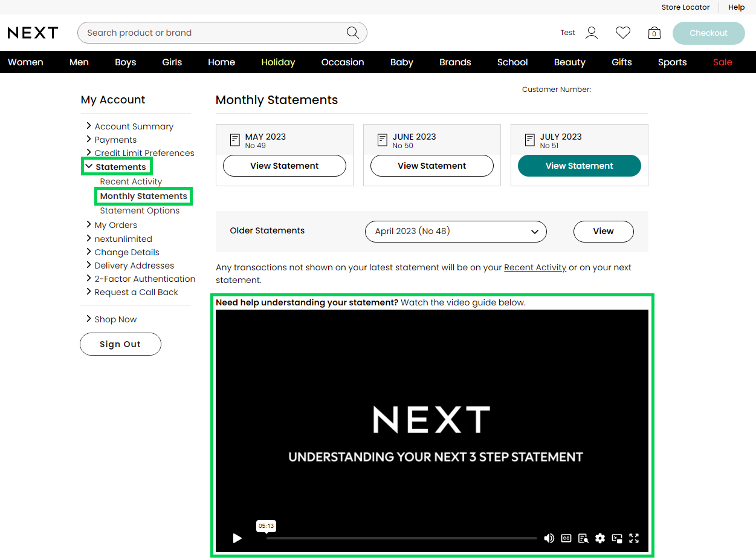The width and height of the screenshot is (756, 560).
Task: View the July 2023 statement
Action: point(580,166)
